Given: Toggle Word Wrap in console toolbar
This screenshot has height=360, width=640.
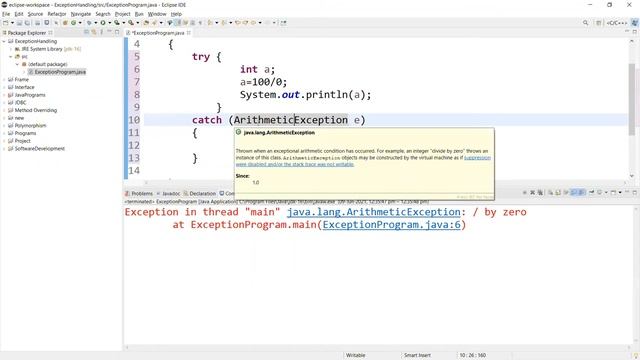Looking at the screenshot, I should [566, 193].
